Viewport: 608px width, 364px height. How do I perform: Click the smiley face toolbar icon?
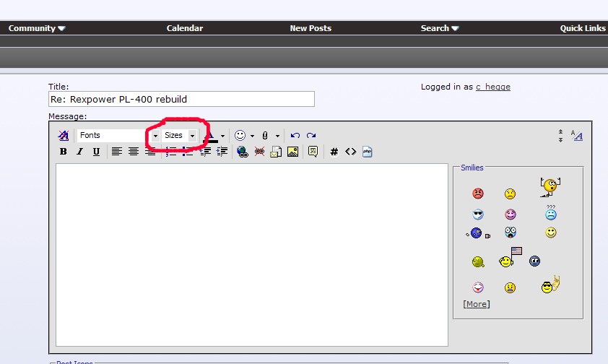point(240,135)
